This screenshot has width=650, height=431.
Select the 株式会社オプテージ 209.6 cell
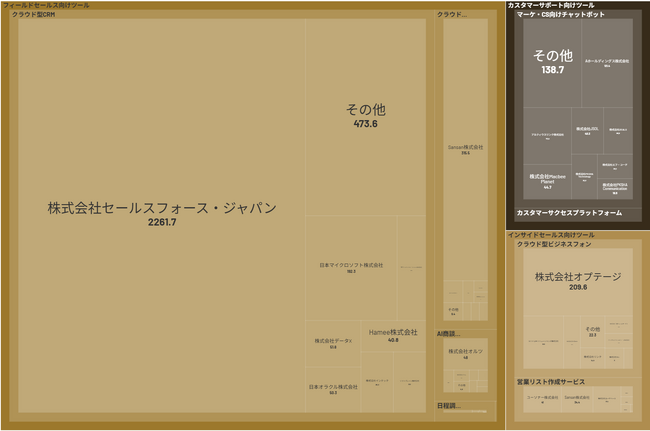578,282
